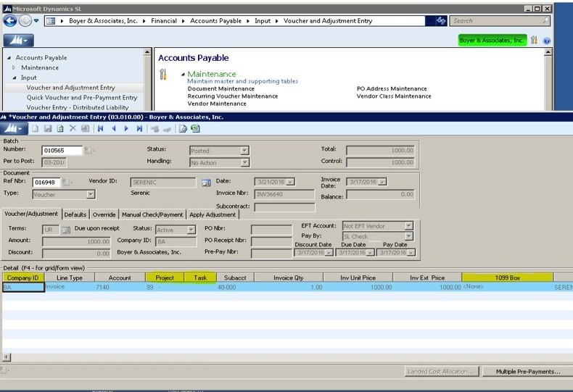Go to the last record
573x392 pixels.
point(139,128)
